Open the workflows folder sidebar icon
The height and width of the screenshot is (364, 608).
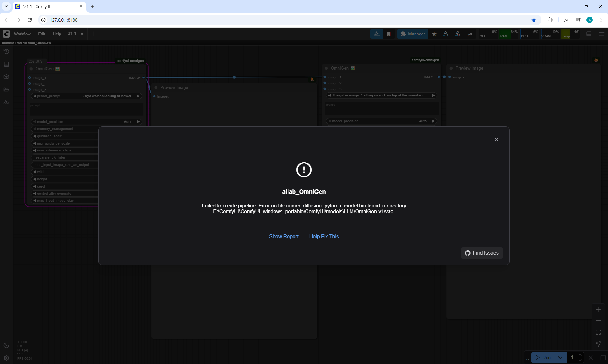(6, 89)
